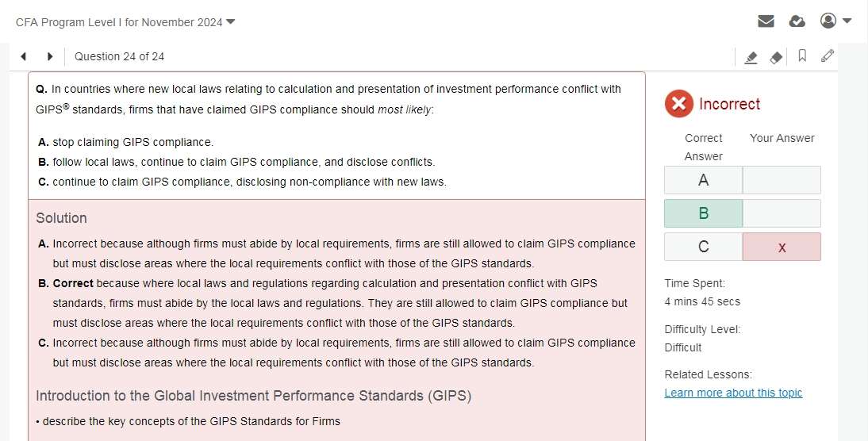Go to the previous question arrow

tap(24, 56)
